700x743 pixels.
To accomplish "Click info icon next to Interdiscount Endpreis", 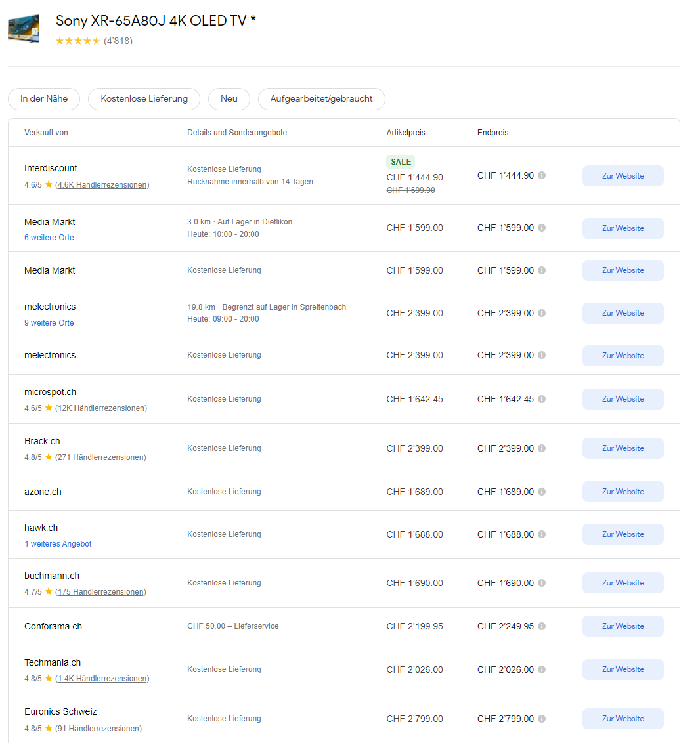I will (x=542, y=176).
